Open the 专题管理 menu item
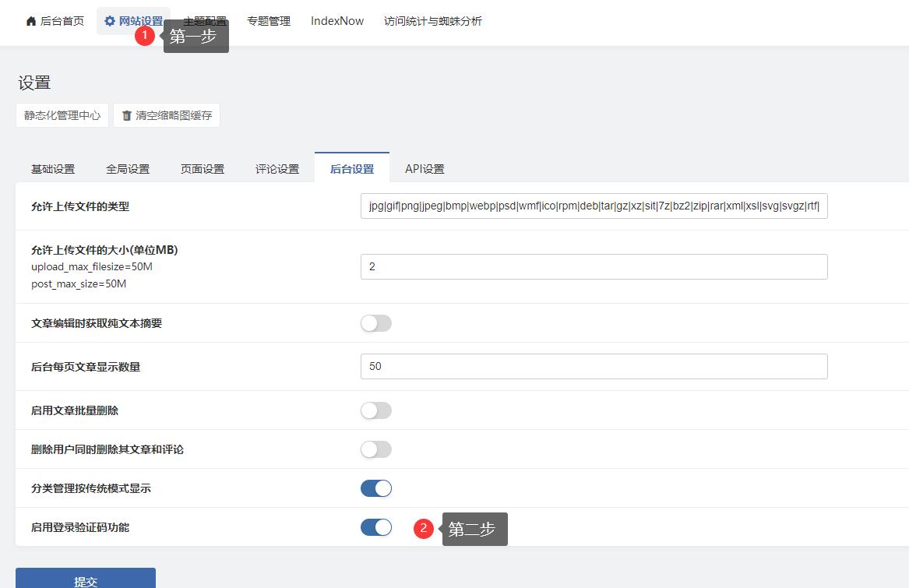The image size is (909, 588). click(269, 21)
